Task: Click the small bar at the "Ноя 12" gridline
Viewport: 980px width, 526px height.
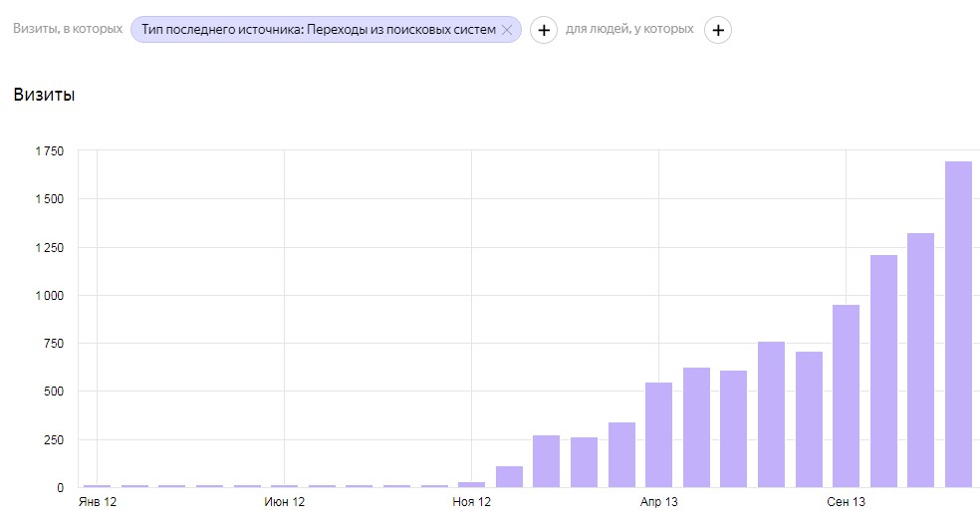Action: click(471, 485)
